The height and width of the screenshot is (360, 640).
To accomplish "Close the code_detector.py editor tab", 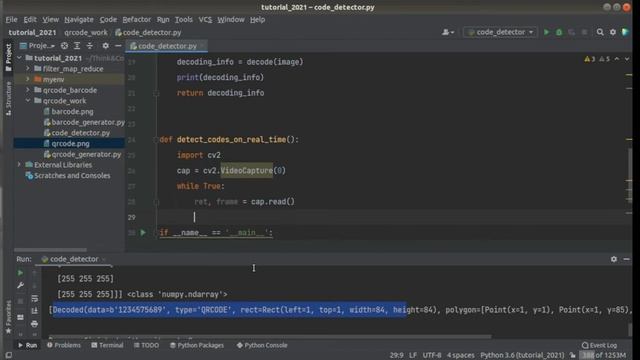I will 202,46.
